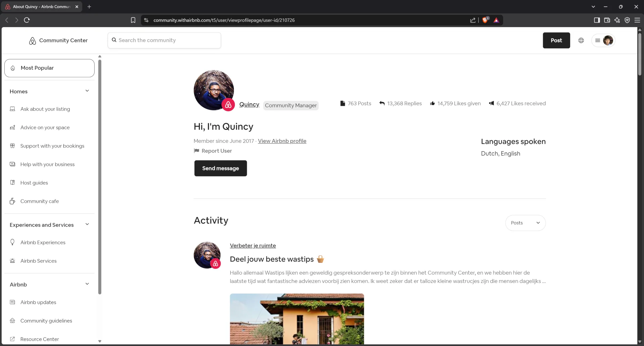Reload the page
Viewport: 644px width, 346px height.
tap(27, 20)
